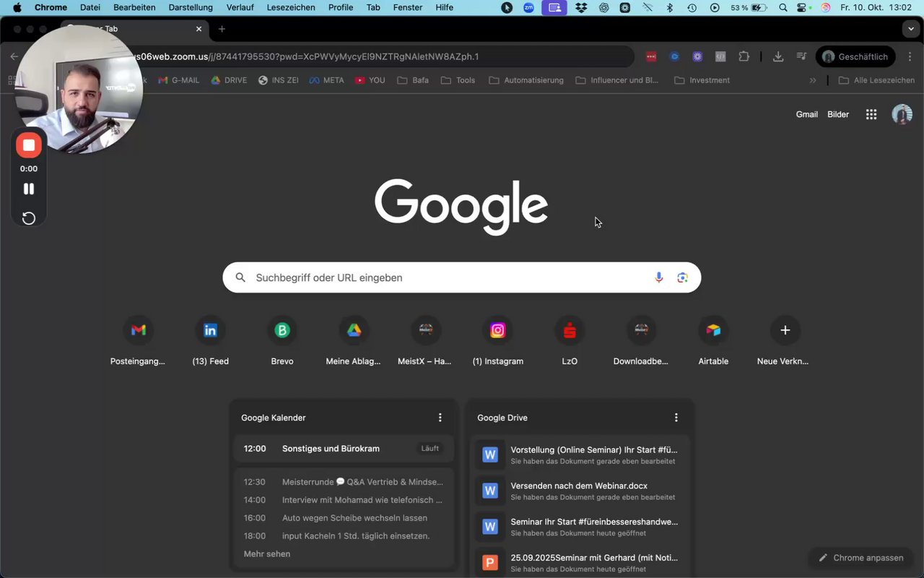The height and width of the screenshot is (578, 924).
Task: Open the Google Kalender card options menu
Action: point(440,418)
